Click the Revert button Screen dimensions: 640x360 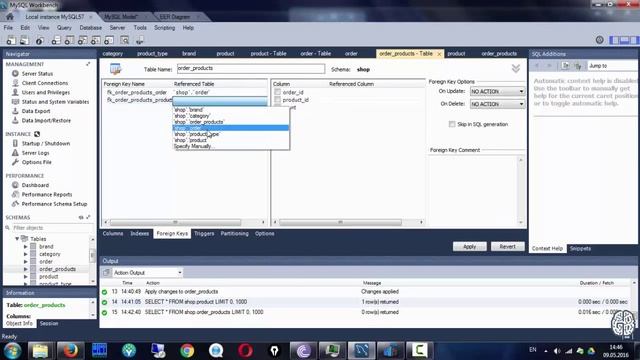(507, 247)
